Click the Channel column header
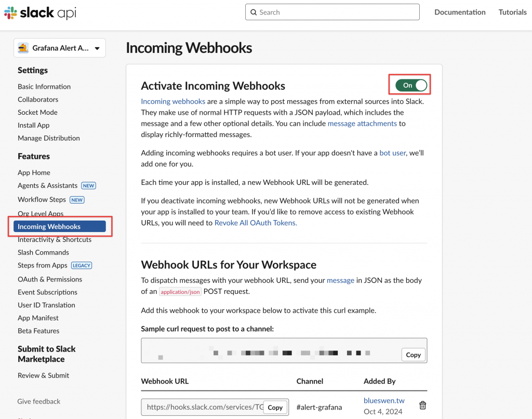Image resolution: width=532 pixels, height=419 pixels. (310, 382)
